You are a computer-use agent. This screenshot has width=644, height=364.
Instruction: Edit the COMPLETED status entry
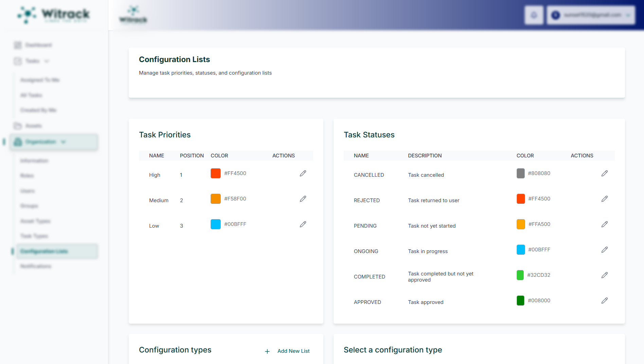(604, 275)
